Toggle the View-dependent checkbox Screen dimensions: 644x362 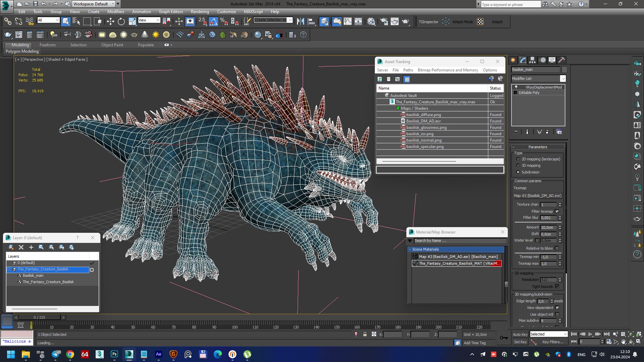click(557, 308)
